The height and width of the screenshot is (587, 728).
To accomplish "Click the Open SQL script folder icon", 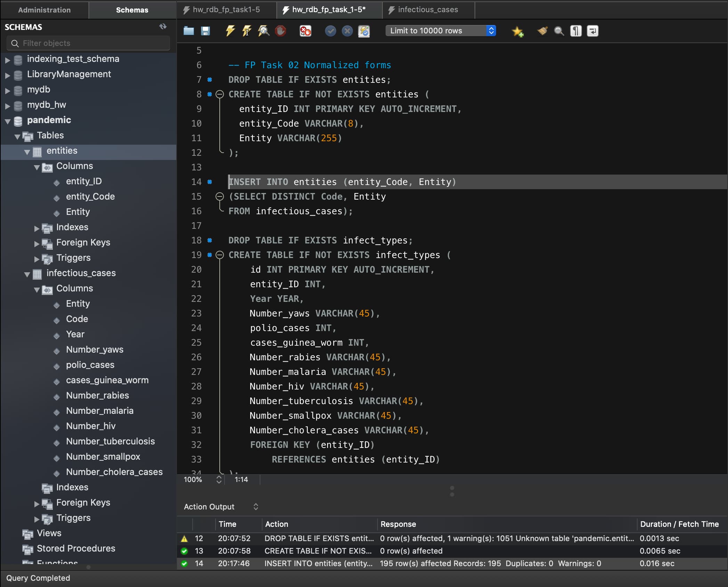I will click(x=188, y=31).
